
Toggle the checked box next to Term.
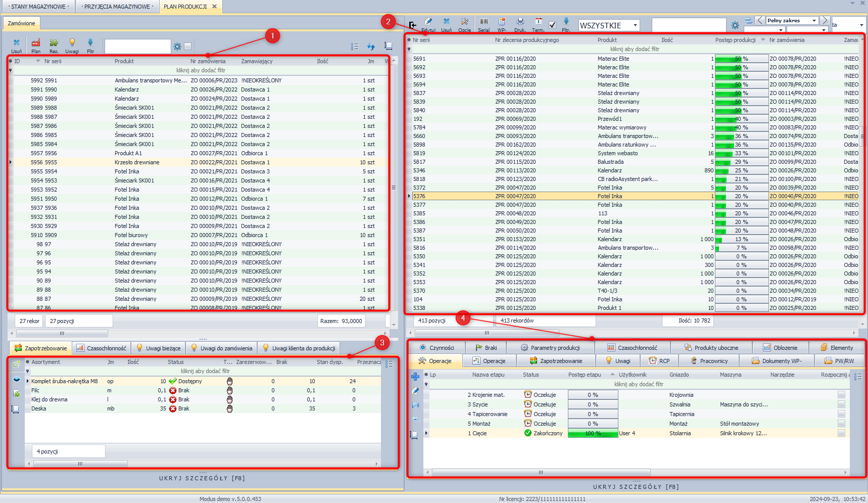coord(552,25)
